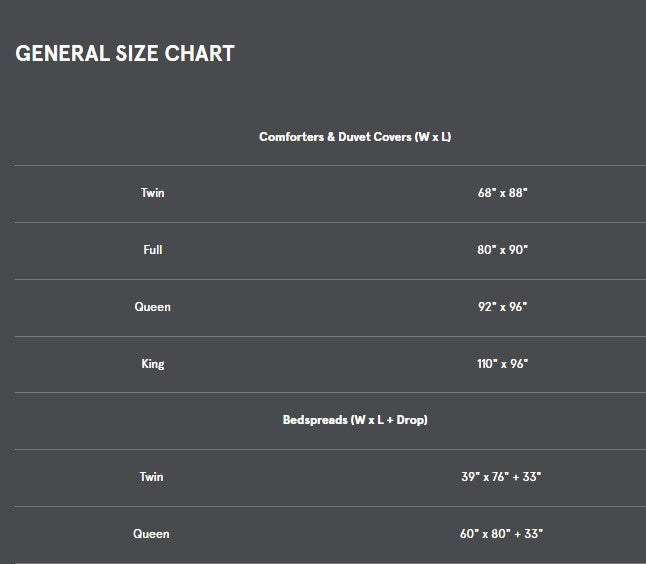Click the Bedspreads (W x L + Drop) header

point(355,420)
